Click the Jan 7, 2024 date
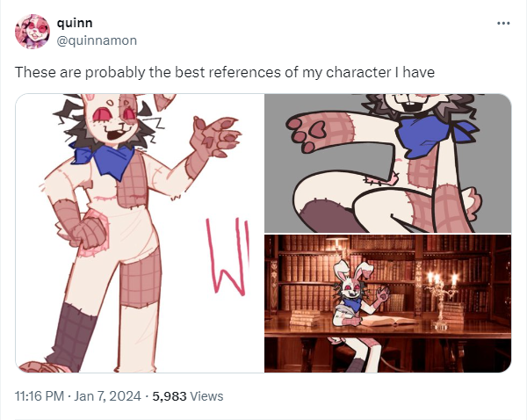Screen dimensions: 527x420 click(x=107, y=396)
